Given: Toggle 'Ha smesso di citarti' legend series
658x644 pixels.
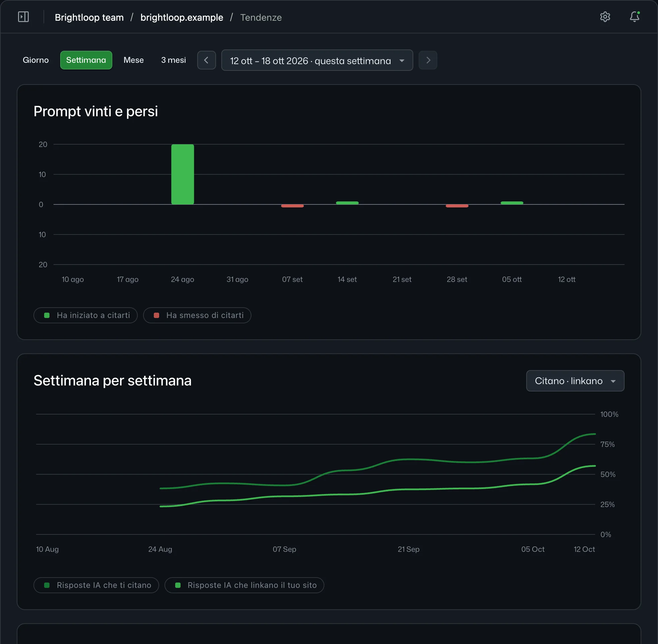Looking at the screenshot, I should click(197, 315).
